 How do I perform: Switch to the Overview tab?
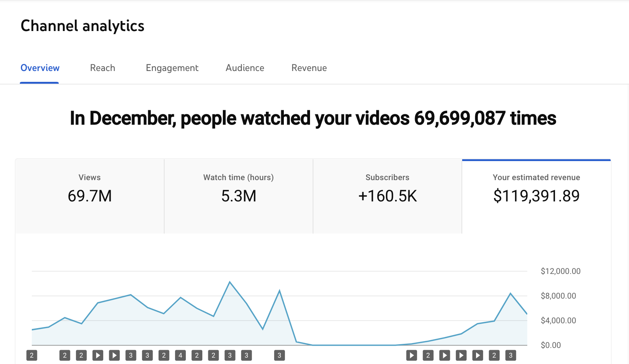[x=40, y=68]
